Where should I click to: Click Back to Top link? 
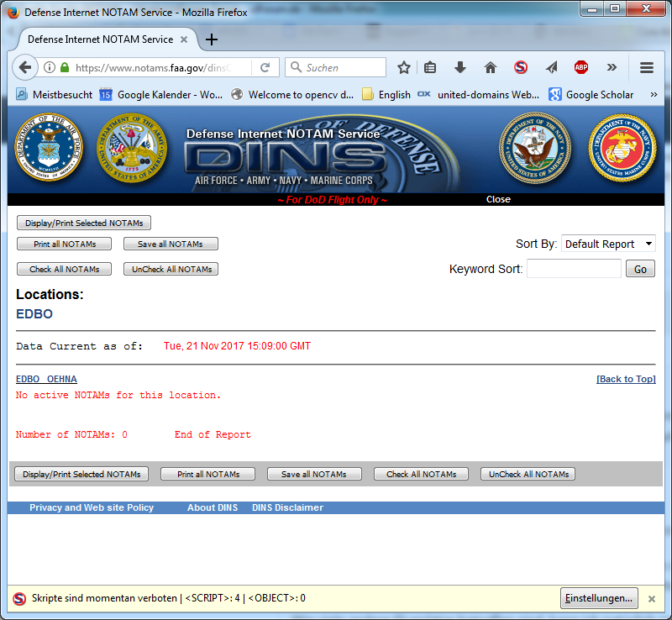(626, 379)
